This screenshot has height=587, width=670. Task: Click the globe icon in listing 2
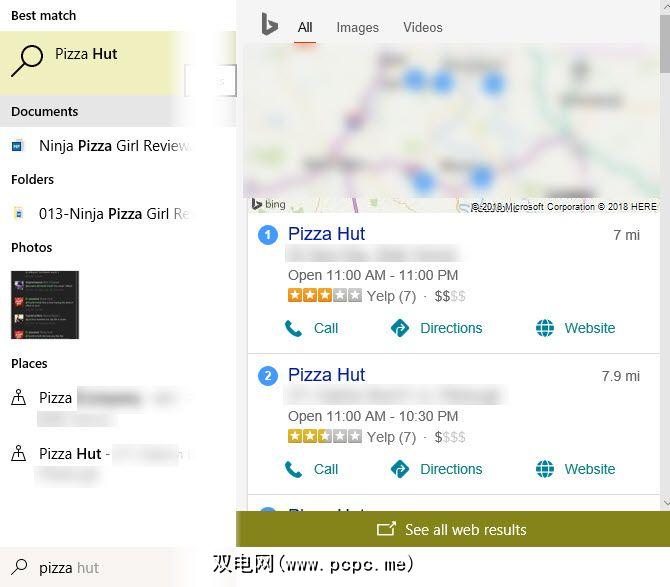tap(545, 469)
